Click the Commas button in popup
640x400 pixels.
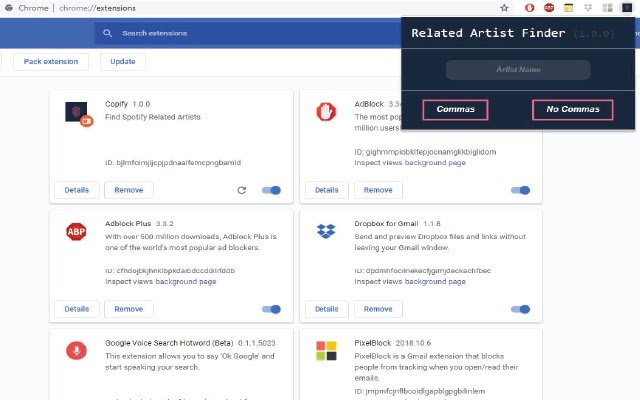pyautogui.click(x=456, y=109)
